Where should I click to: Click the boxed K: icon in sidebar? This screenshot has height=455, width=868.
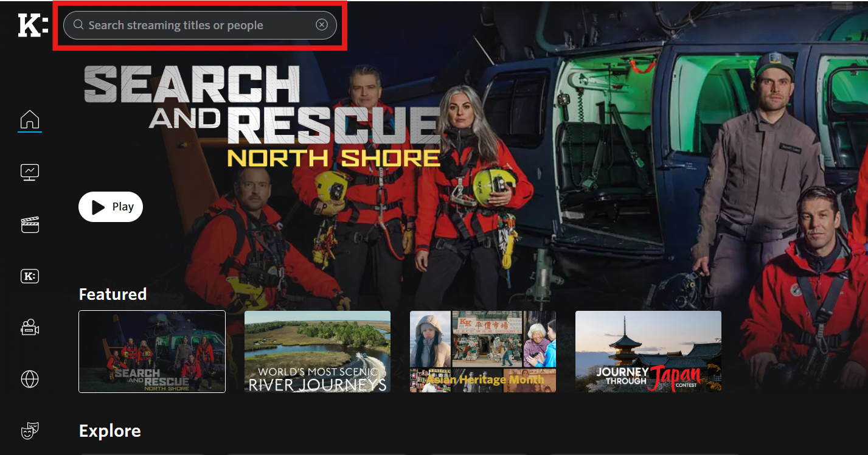[x=30, y=276]
